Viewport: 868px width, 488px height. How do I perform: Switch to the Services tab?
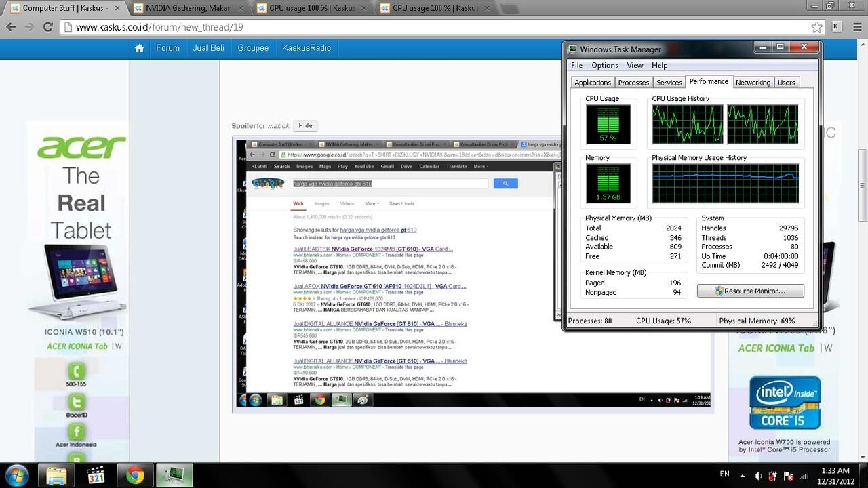[669, 83]
